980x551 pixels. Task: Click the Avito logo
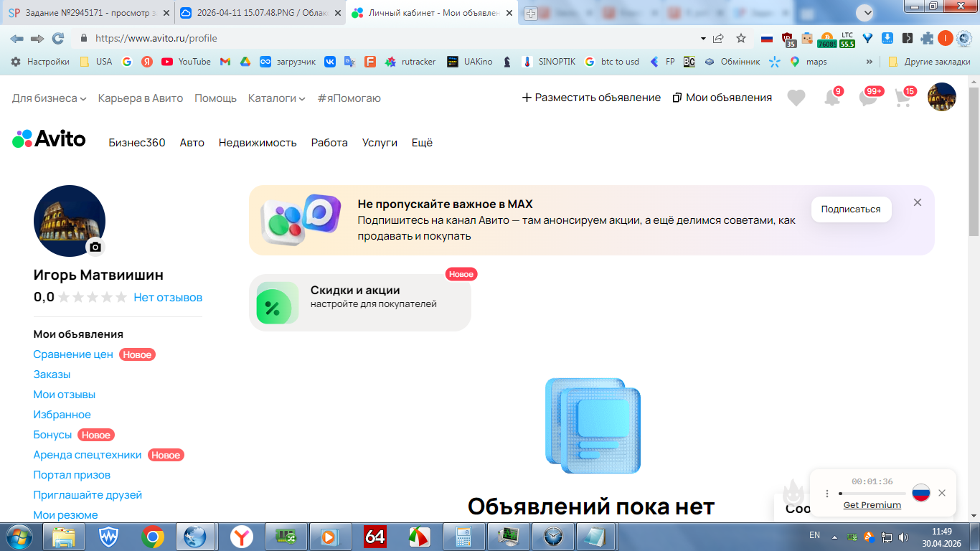tap(49, 138)
